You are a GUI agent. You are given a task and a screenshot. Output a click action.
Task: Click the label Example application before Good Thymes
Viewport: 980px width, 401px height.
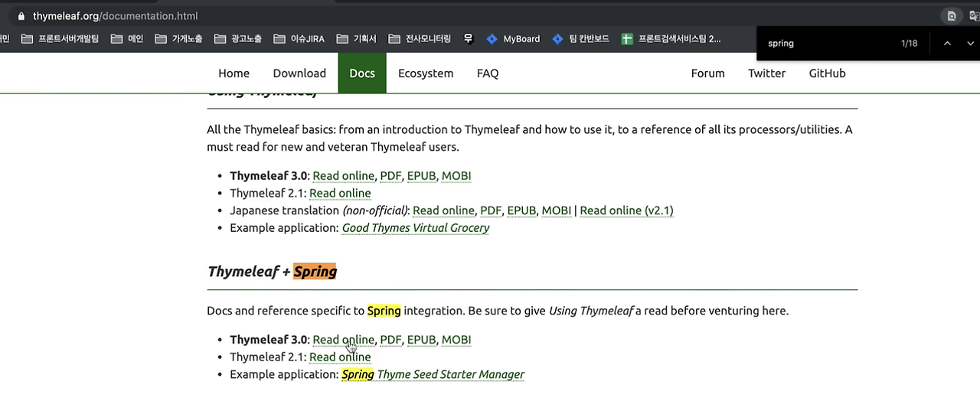[x=284, y=228]
